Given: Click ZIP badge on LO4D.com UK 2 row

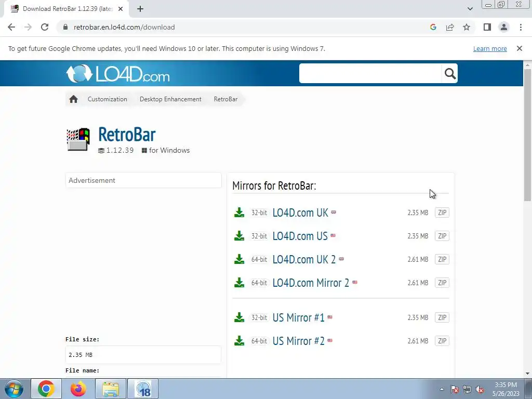Looking at the screenshot, I should click(x=442, y=260).
